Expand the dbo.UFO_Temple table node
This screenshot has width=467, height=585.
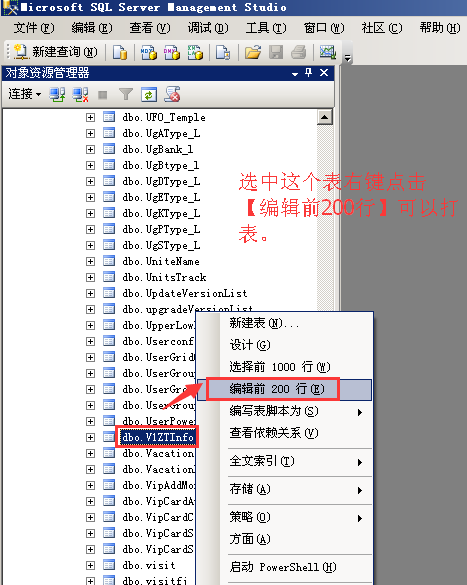(90, 118)
